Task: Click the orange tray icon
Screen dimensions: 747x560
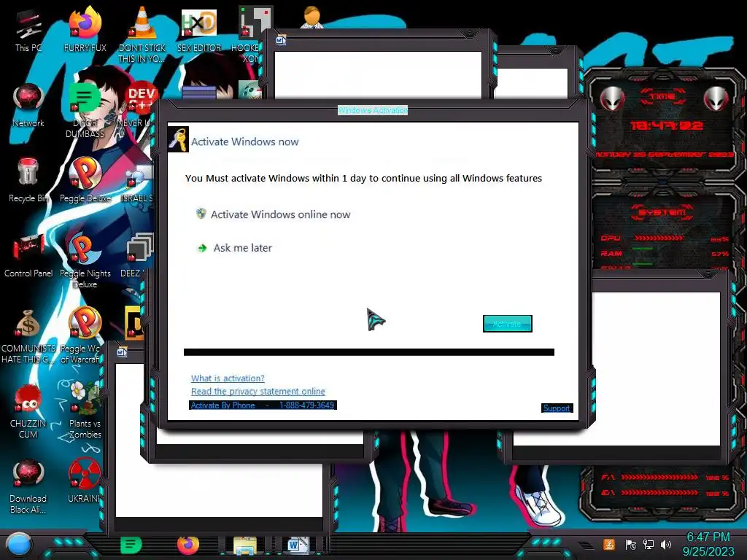Action: pyautogui.click(x=609, y=544)
